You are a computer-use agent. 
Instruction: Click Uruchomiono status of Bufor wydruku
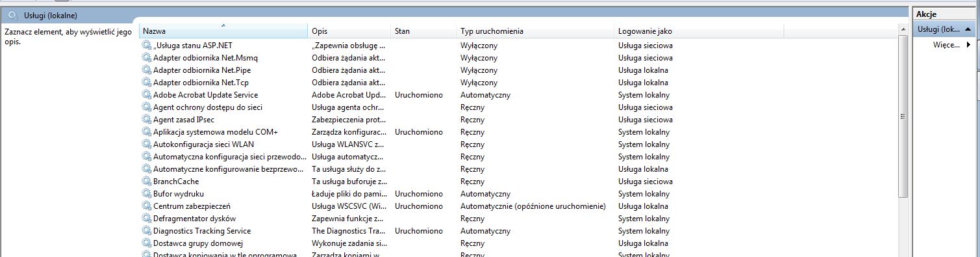pyautogui.click(x=418, y=194)
